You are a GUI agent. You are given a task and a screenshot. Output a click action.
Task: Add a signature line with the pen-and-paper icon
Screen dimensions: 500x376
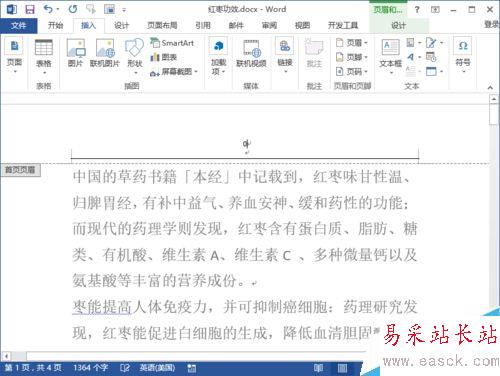(x=434, y=43)
